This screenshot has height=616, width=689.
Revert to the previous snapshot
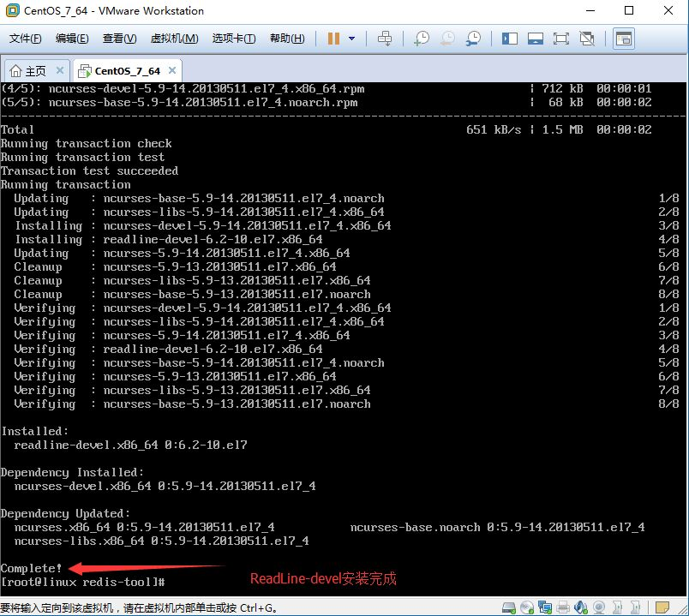pos(447,39)
